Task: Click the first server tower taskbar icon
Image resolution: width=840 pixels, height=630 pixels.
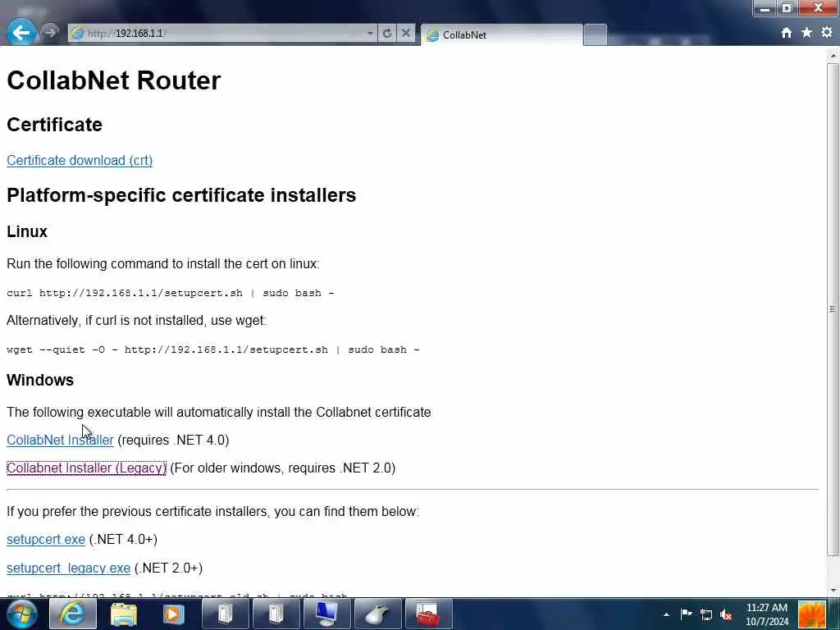Action: tap(226, 614)
